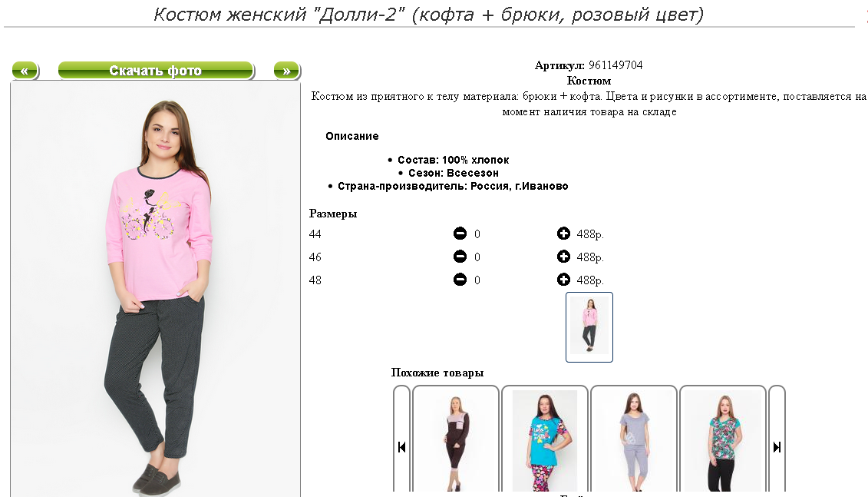Decrease quantity for size 44

[460, 234]
